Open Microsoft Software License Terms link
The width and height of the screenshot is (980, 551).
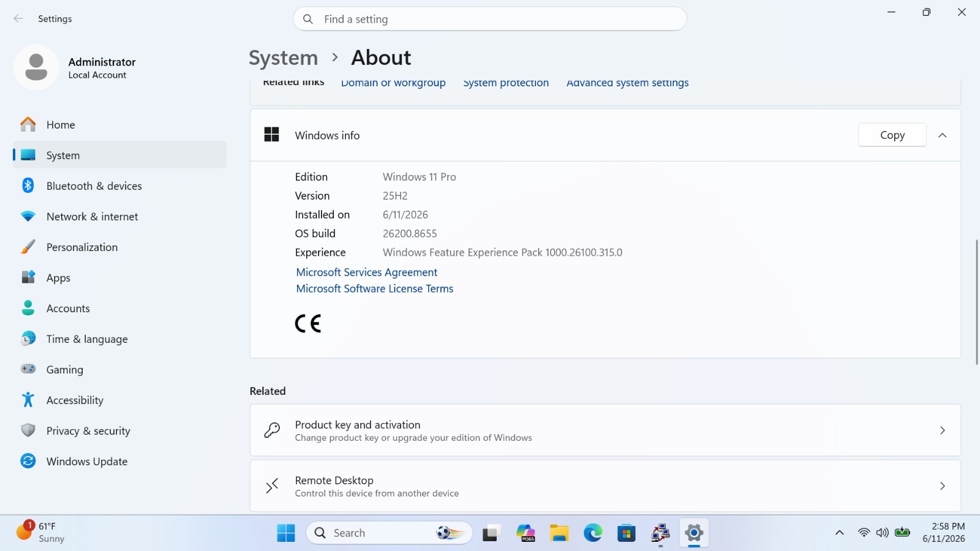click(375, 288)
